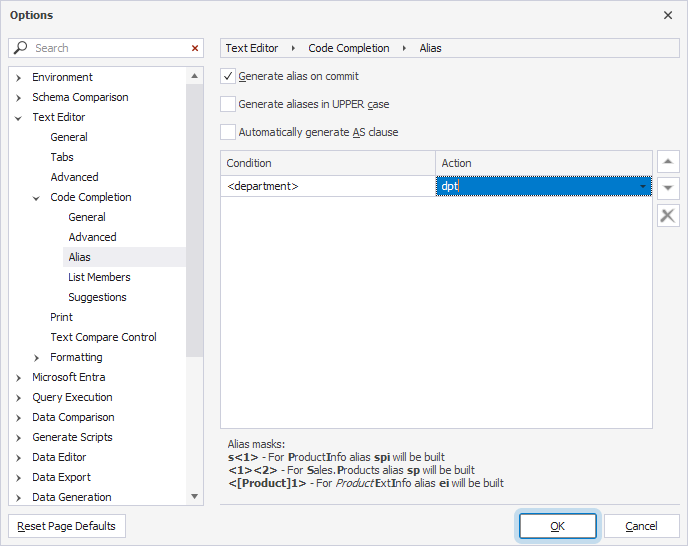Viewport: 688px width, 546px height.
Task: Click the search magnifier icon
Action: tap(20, 47)
